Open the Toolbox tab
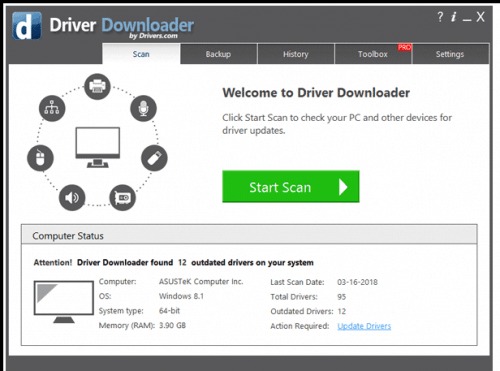Viewport: 500px width, 371px height. coord(373,54)
